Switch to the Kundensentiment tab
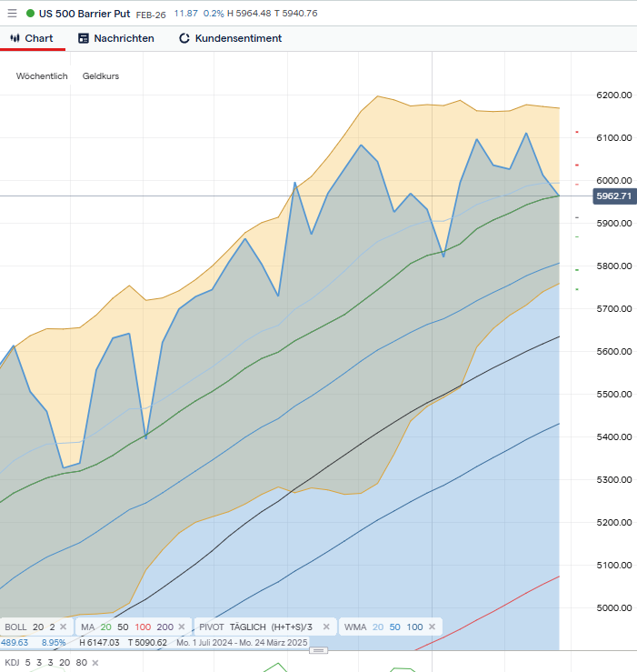 238,38
